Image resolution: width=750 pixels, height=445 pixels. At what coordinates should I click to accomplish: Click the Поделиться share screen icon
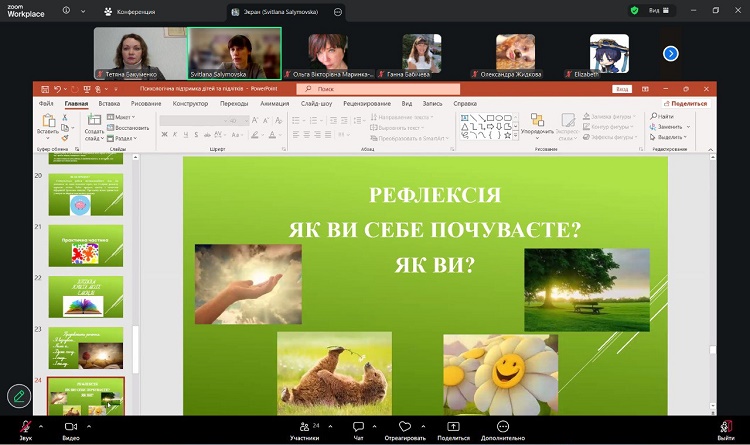pos(453,428)
